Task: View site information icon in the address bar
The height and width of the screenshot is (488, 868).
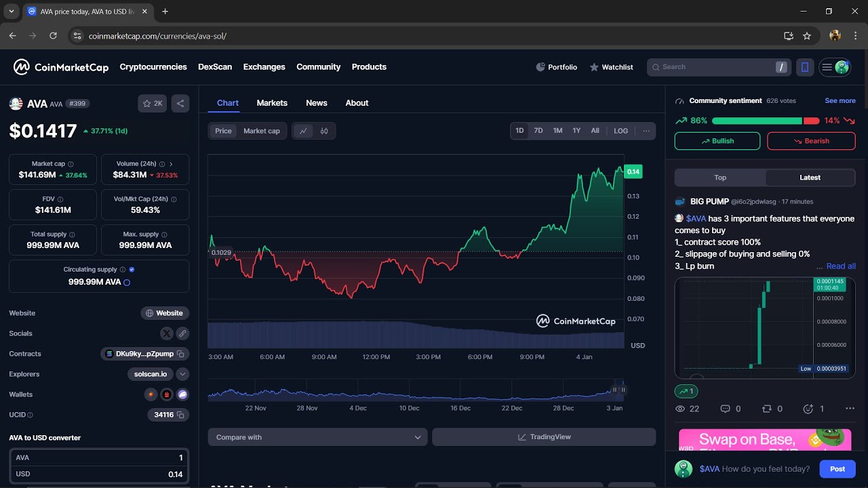Action: tap(77, 36)
